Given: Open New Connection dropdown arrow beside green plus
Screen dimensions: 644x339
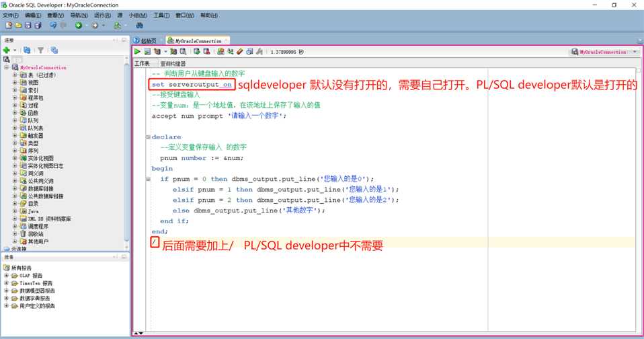Looking at the screenshot, I should (x=15, y=50).
